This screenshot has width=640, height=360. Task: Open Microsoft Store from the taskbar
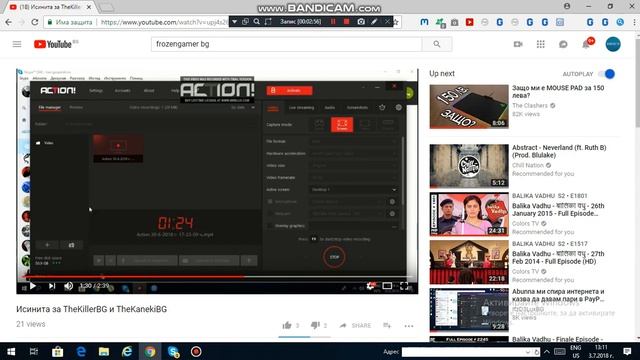[58, 351]
